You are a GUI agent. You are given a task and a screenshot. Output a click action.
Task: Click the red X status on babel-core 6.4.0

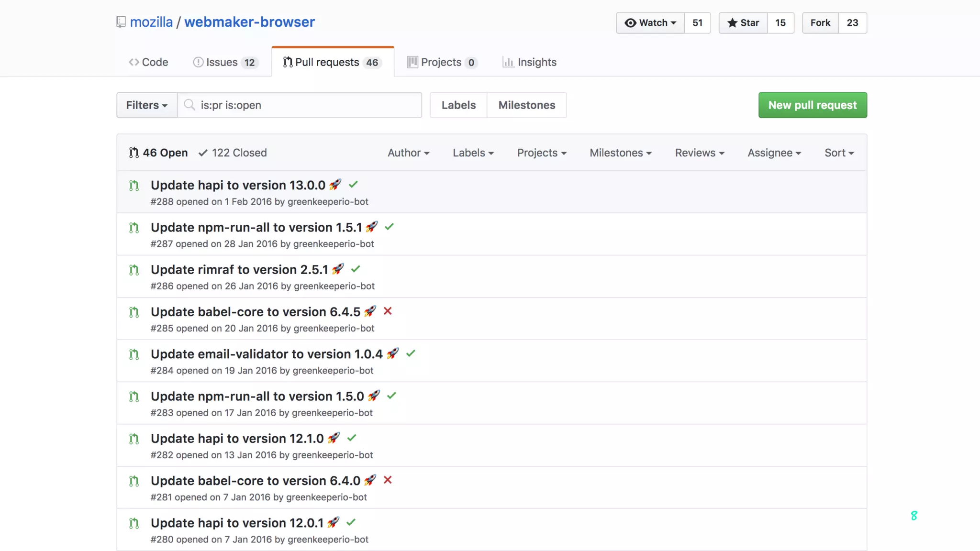(388, 480)
